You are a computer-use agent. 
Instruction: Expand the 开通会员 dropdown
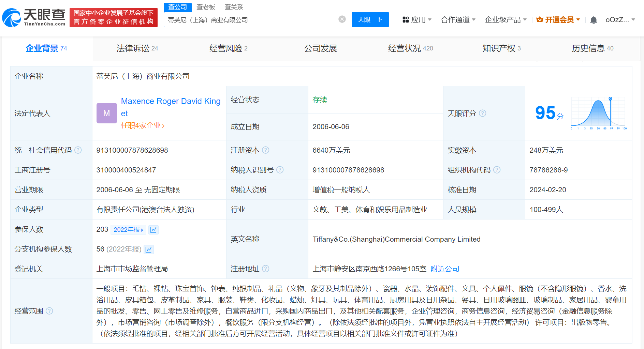[558, 20]
